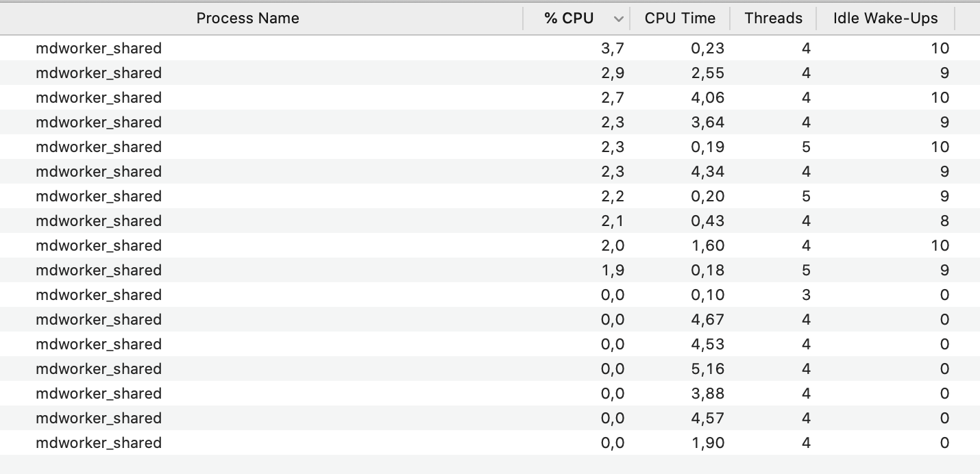Sort by the Threads column header
Image resolution: width=980 pixels, height=474 pixels.
click(x=773, y=18)
